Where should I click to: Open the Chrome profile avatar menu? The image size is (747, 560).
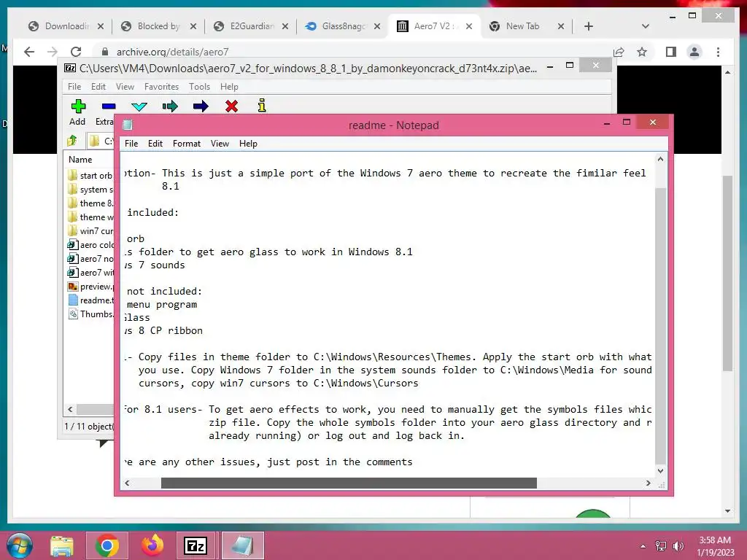click(x=694, y=52)
